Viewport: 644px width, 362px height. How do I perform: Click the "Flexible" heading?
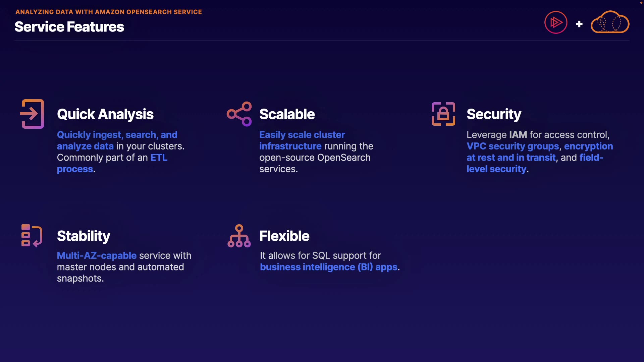click(x=284, y=236)
